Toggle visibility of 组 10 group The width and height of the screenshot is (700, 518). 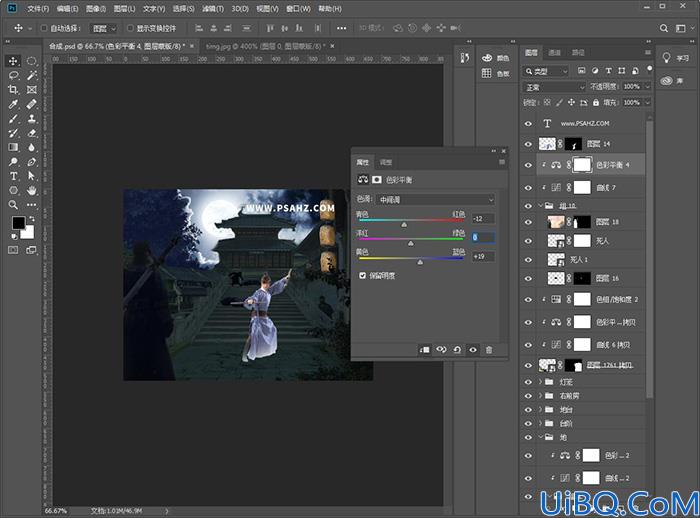click(529, 206)
